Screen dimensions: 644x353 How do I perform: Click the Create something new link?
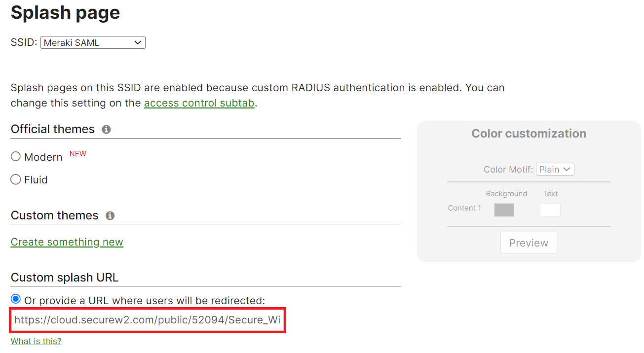[x=67, y=242]
